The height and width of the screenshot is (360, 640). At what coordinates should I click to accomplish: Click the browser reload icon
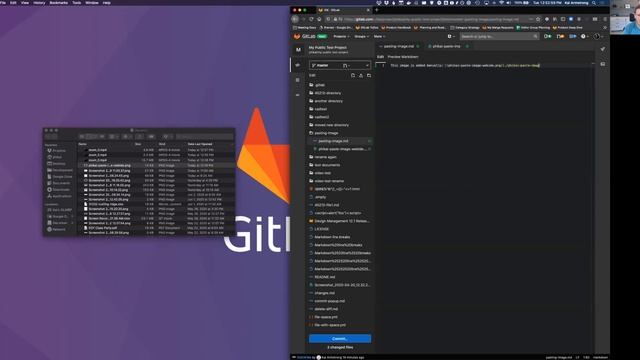311,19
